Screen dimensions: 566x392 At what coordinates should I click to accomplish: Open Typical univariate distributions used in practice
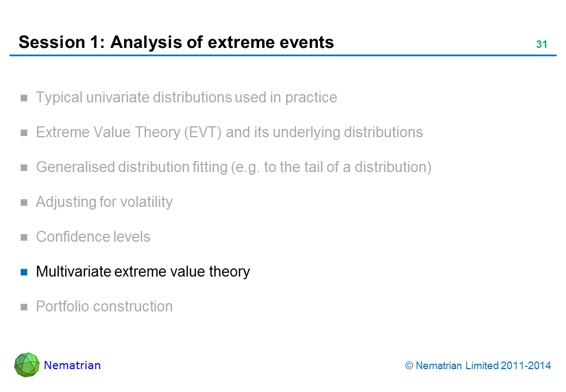coord(186,98)
